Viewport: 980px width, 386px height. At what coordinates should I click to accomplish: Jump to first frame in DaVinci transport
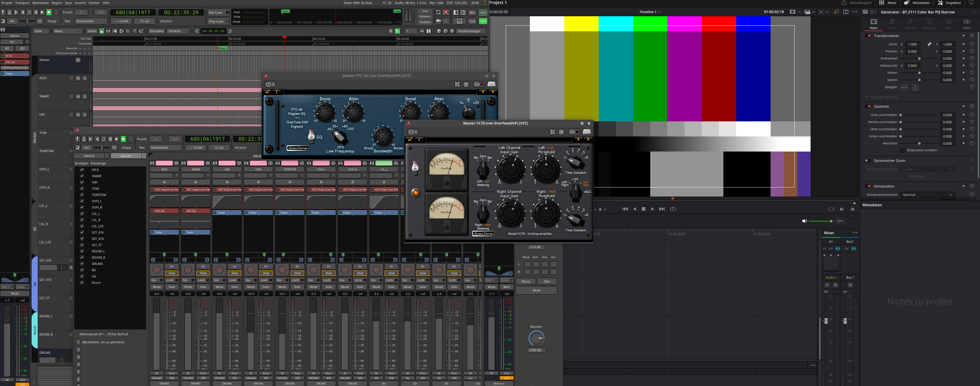(x=625, y=209)
